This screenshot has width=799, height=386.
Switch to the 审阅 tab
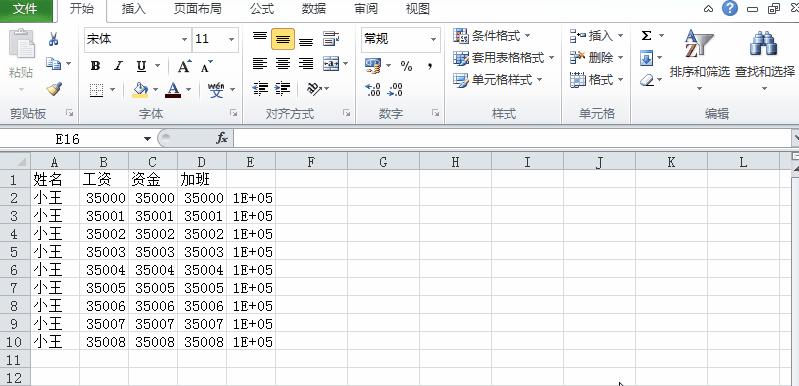click(x=366, y=9)
